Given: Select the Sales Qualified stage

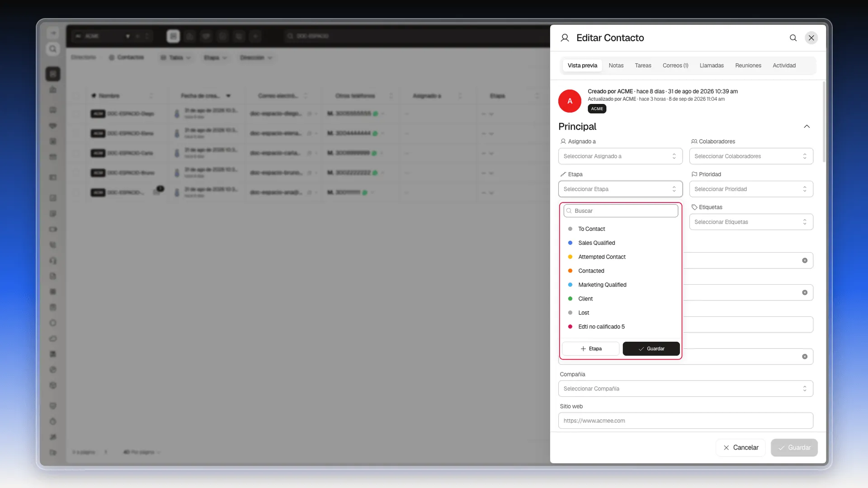Looking at the screenshot, I should [621, 243].
